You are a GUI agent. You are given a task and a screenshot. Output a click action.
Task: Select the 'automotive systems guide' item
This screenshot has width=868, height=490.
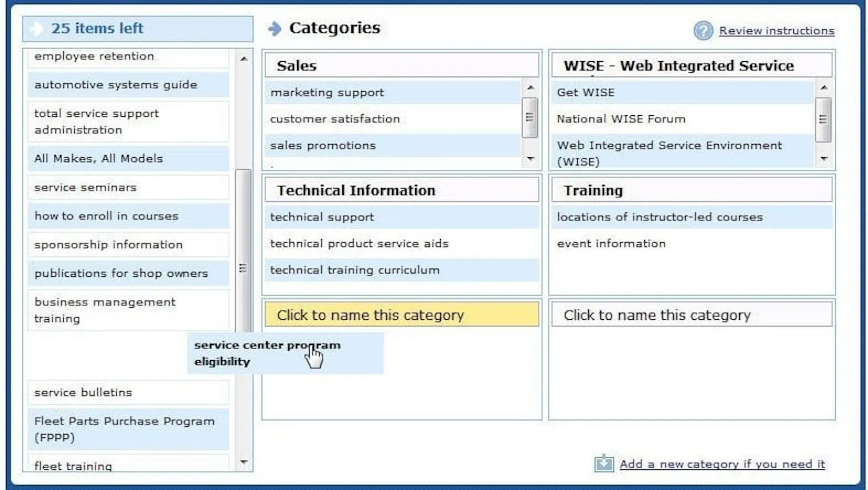pyautogui.click(x=116, y=85)
